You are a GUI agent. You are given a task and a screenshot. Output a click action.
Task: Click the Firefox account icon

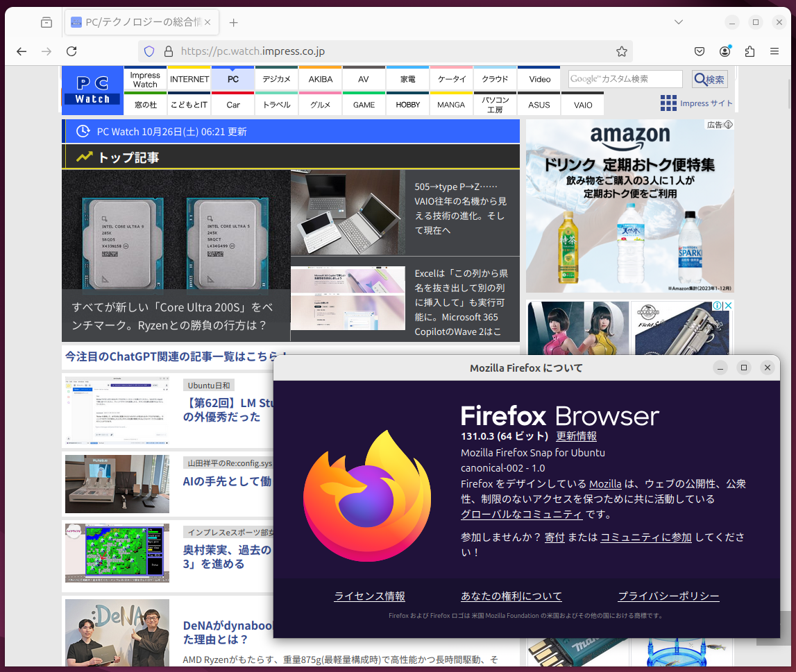(x=725, y=51)
